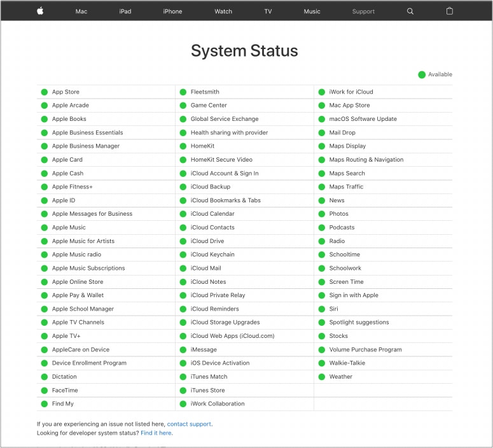The image size is (493, 448).
Task: Click green status dot beside App Store
Action: [x=45, y=92]
